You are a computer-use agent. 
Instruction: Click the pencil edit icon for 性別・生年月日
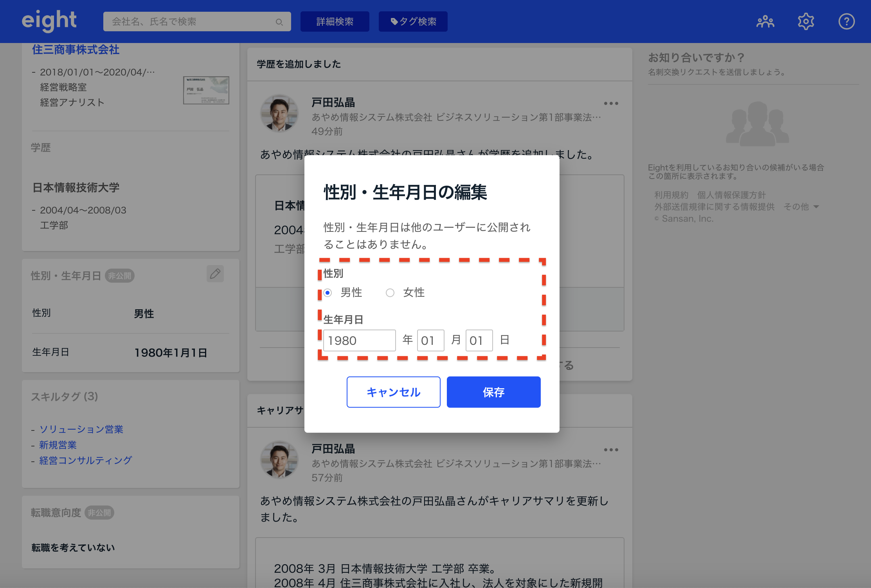click(215, 274)
